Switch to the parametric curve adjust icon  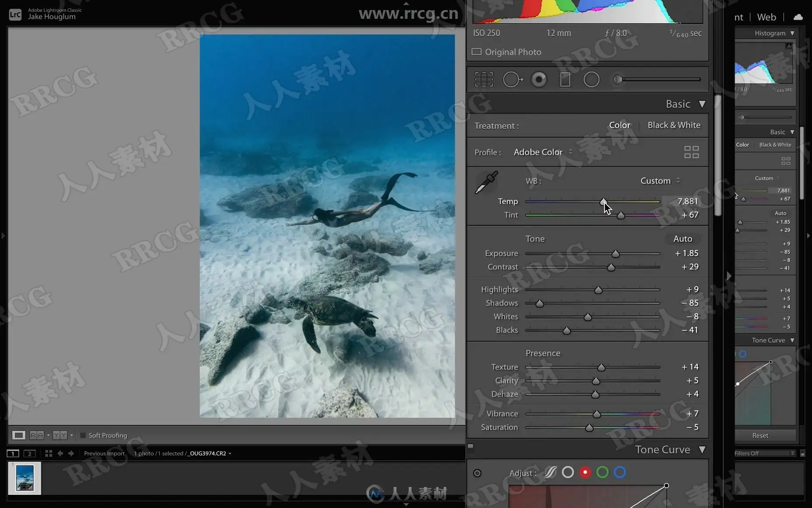[550, 472]
